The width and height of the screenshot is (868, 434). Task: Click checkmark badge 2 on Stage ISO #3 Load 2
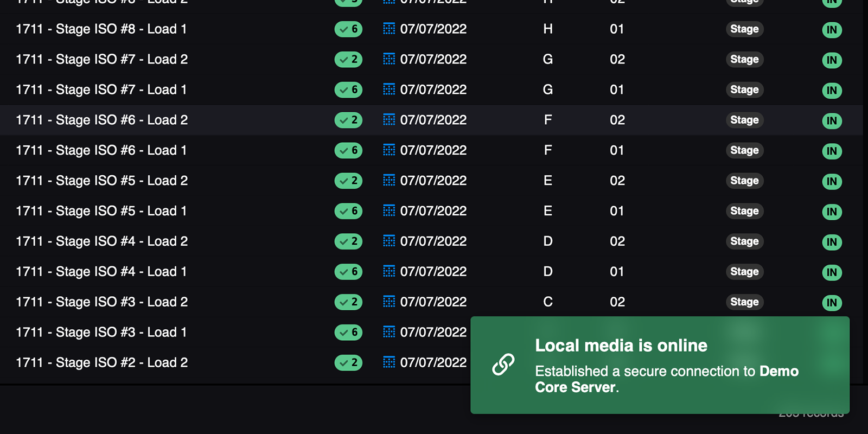348,302
